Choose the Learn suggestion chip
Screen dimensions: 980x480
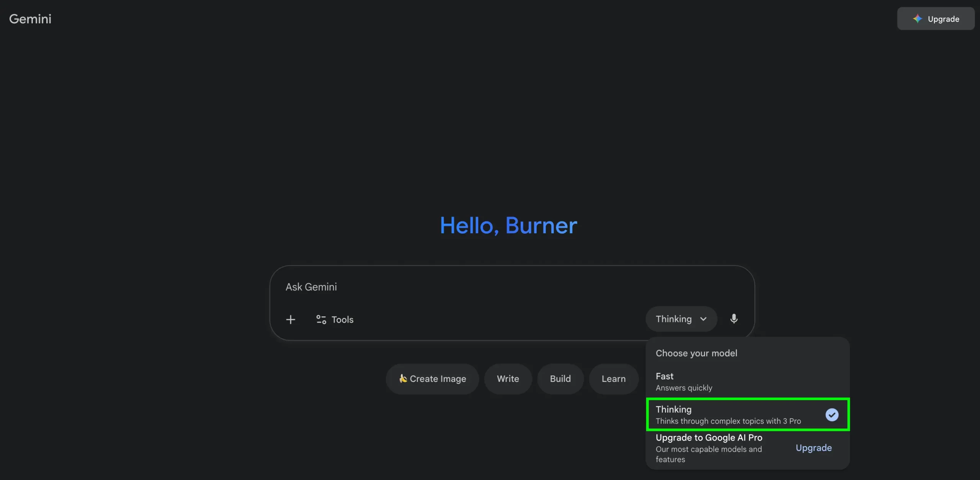(x=613, y=379)
